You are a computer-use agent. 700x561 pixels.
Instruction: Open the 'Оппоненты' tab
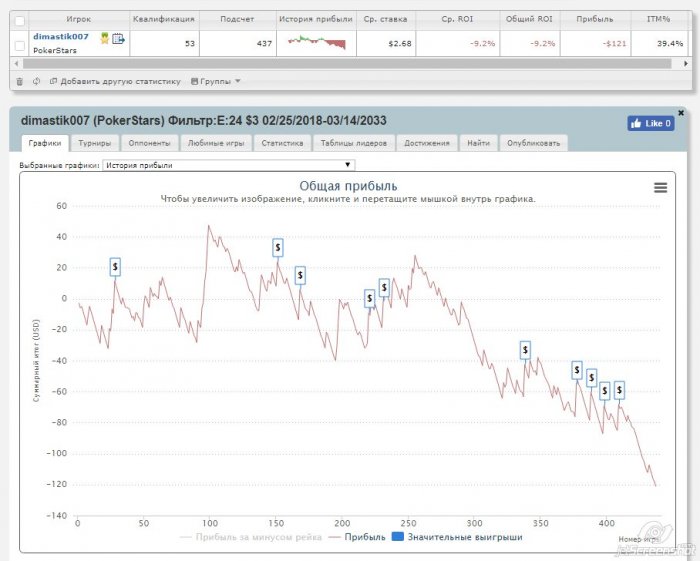[x=150, y=143]
